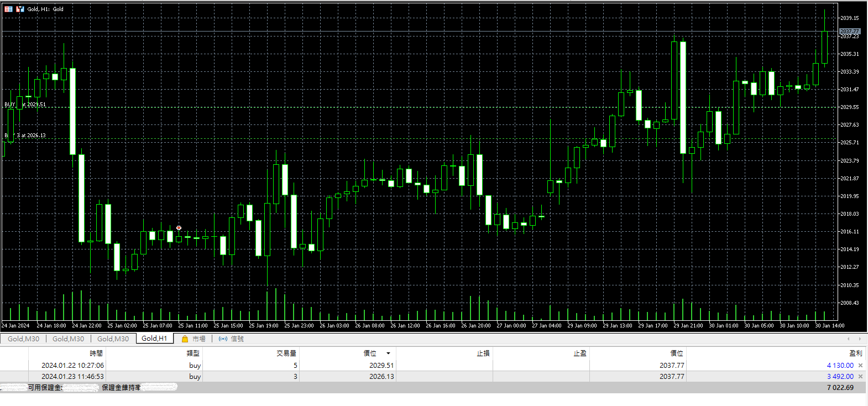Switch to the third Gold,M30 tab
Image resolution: width=868 pixels, height=406 pixels.
pos(113,339)
